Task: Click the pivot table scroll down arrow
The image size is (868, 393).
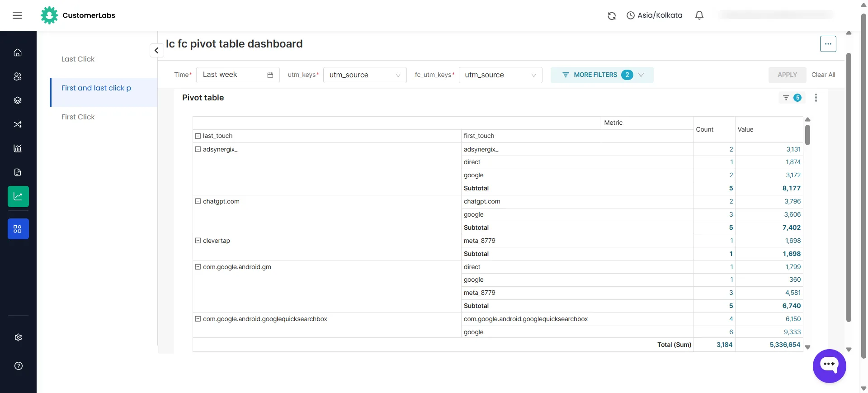Action: coord(807,348)
